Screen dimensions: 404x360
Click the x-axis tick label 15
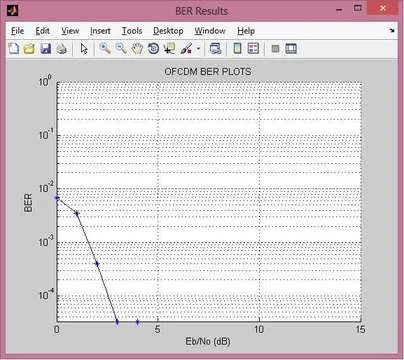tap(360, 329)
